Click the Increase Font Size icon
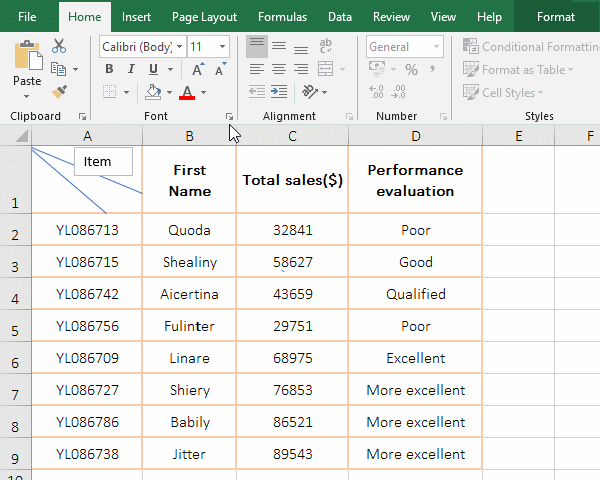The width and height of the screenshot is (600, 480). (x=198, y=69)
